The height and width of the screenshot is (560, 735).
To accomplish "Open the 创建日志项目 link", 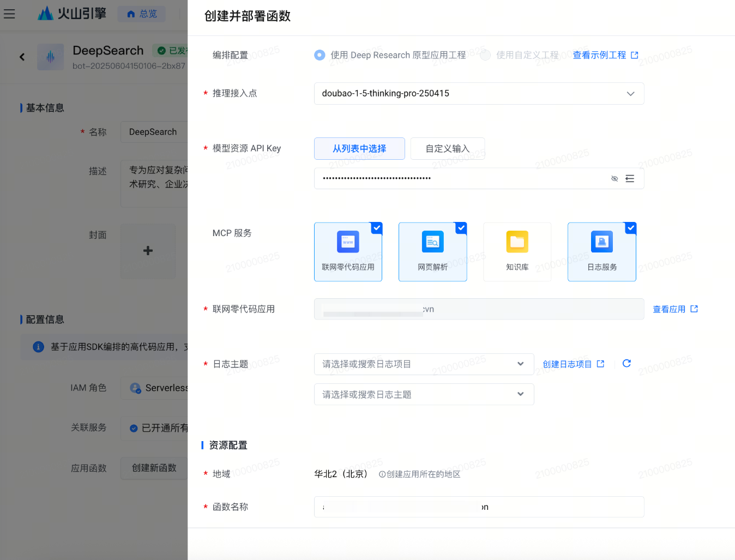I will pos(573,364).
